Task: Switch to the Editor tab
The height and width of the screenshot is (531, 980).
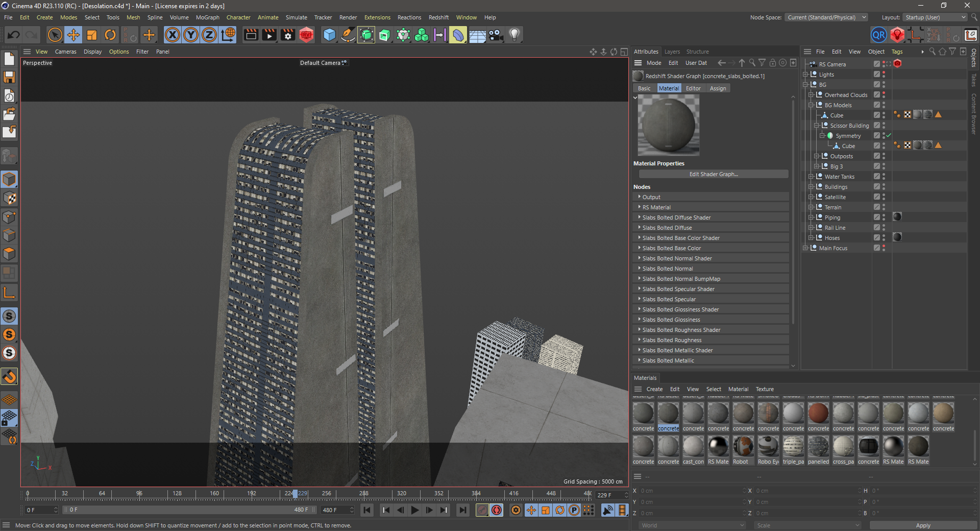Action: [693, 88]
